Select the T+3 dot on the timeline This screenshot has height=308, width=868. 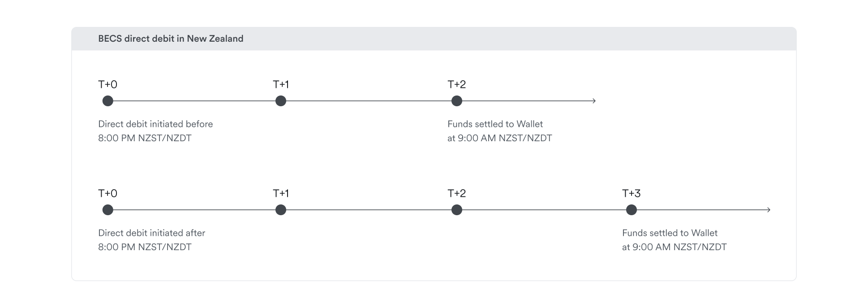point(631,210)
